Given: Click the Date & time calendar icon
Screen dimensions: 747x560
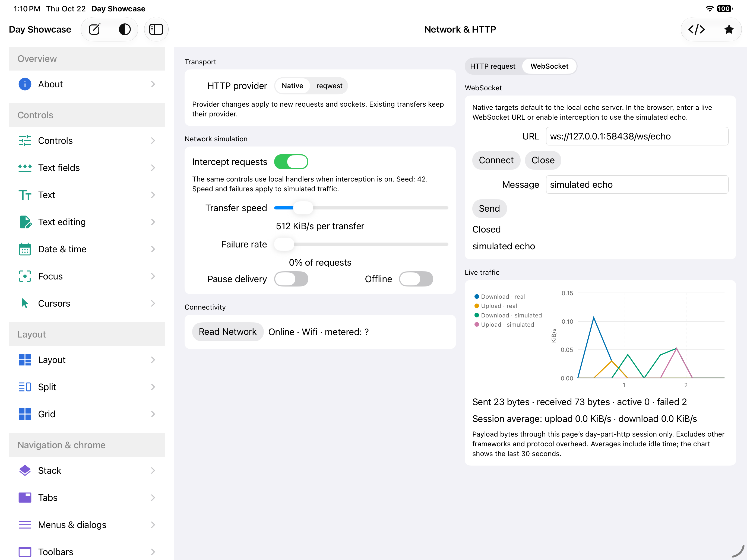Looking at the screenshot, I should pos(25,249).
